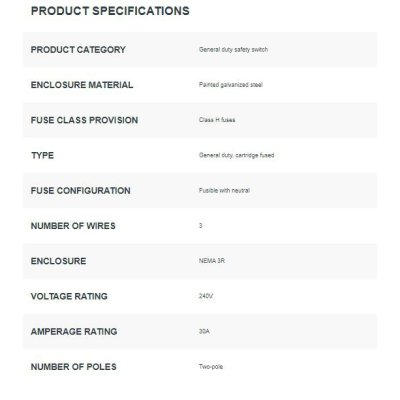Click the Class H fuses value
Viewport: 400px width, 400px height.
point(217,120)
